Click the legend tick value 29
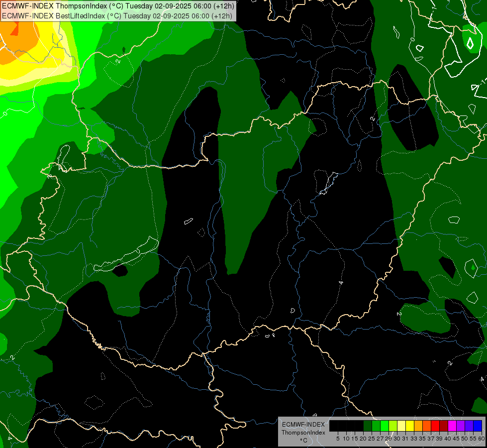The width and height of the screenshot is (487, 448). point(388,439)
